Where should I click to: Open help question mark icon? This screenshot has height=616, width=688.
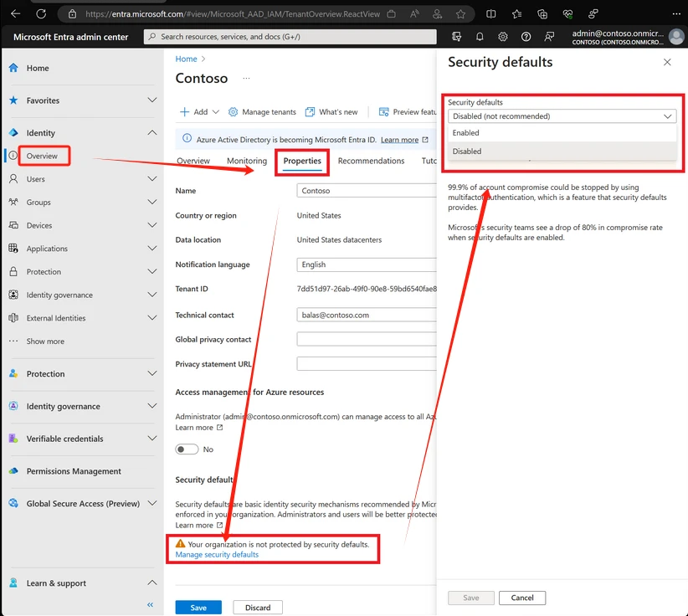tap(526, 37)
